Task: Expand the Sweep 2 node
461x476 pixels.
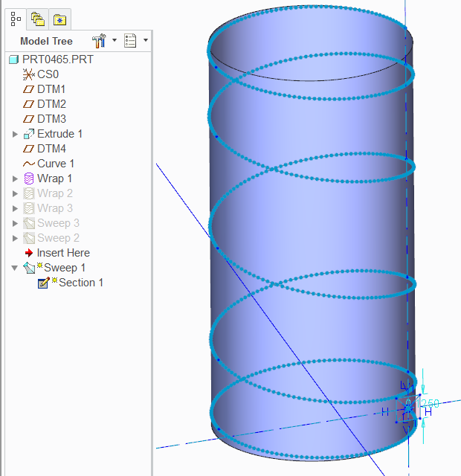Action: click(15, 238)
